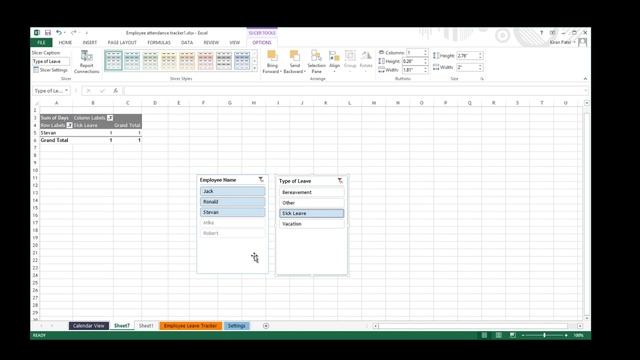
Task: Open the Align menu
Action: coord(334,62)
